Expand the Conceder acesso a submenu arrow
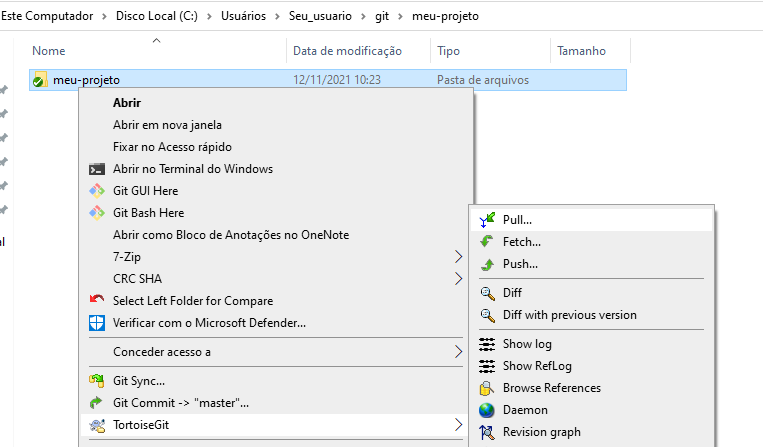The image size is (763, 447). point(458,352)
